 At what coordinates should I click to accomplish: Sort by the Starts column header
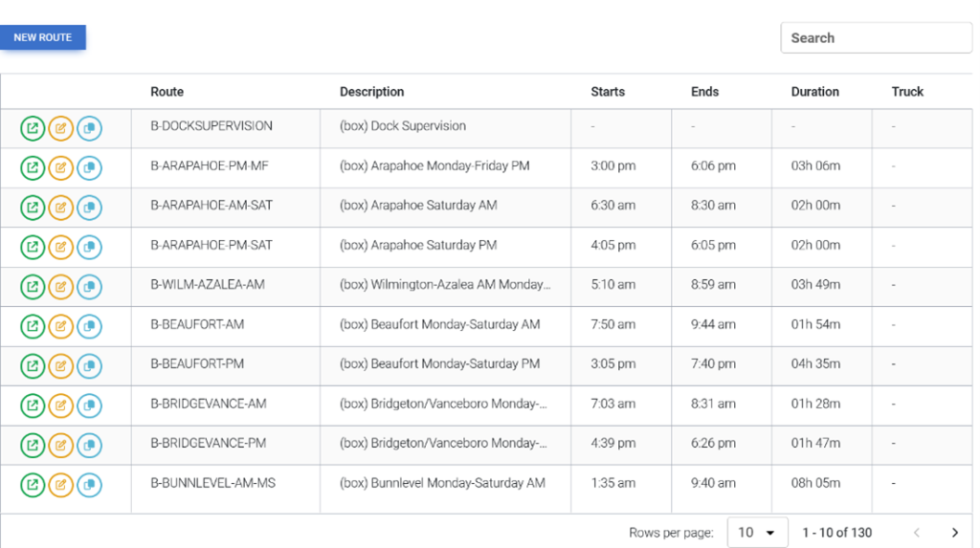608,92
